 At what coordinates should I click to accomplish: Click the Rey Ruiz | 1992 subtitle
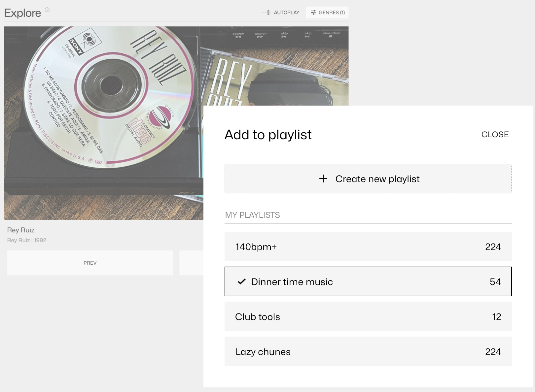coord(27,240)
